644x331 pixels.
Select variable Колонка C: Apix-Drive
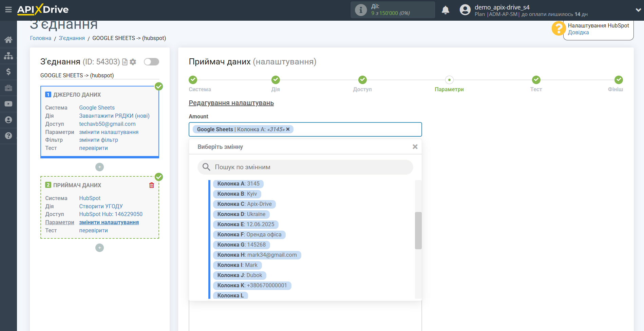click(x=244, y=204)
